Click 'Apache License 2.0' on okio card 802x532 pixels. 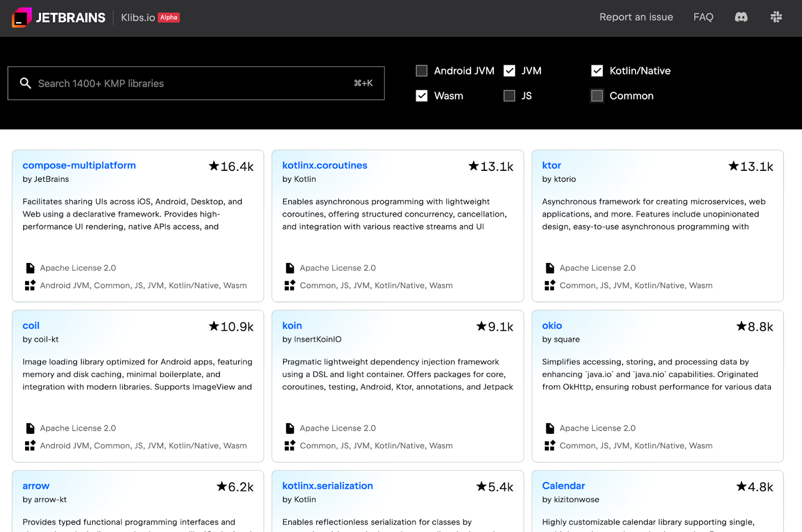tap(597, 428)
